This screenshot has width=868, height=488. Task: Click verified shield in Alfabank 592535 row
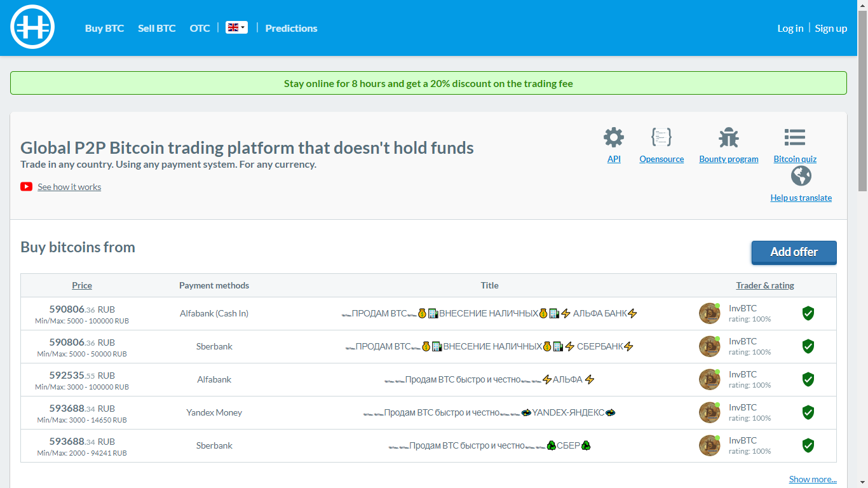coord(808,379)
